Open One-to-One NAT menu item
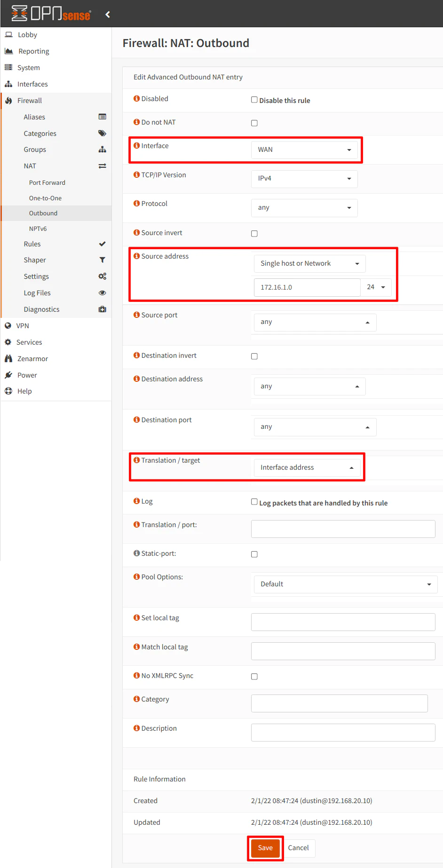Screen dimensions: 443x868 pos(45,198)
